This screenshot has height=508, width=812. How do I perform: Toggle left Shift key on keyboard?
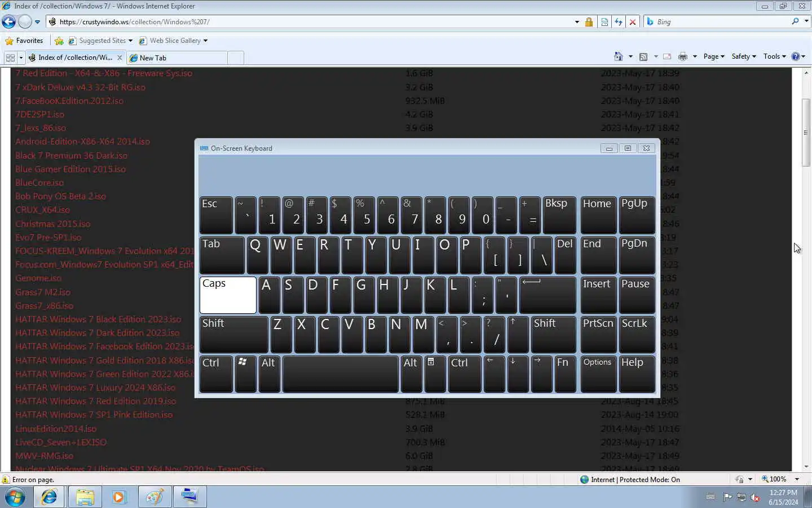coord(233,335)
